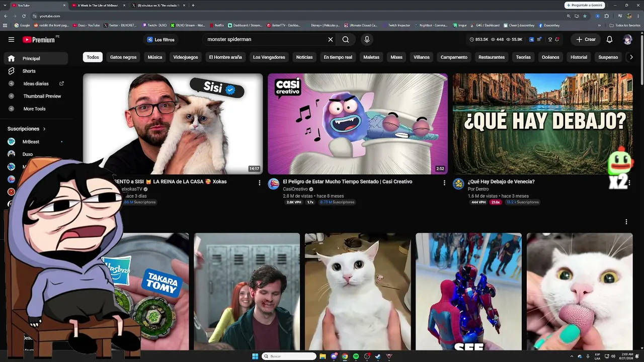
Task: Bookmark this page with the star icon
Action: pyautogui.click(x=584, y=16)
